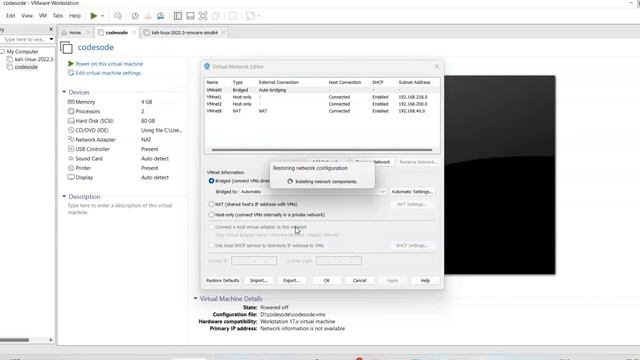Click the Import button in network editor
This screenshot has height=360, width=640.
[x=259, y=281]
